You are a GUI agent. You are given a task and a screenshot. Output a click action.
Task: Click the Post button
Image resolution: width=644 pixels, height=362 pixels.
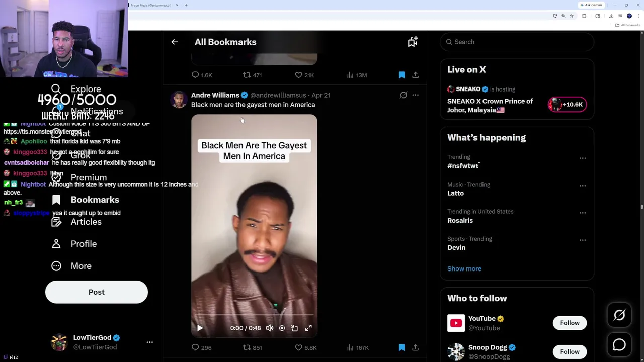tap(97, 292)
